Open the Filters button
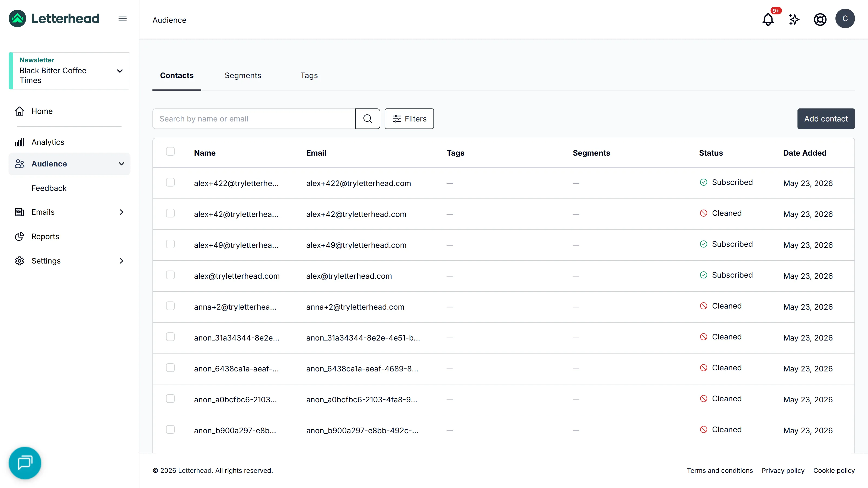This screenshot has width=868, height=488. tap(409, 118)
